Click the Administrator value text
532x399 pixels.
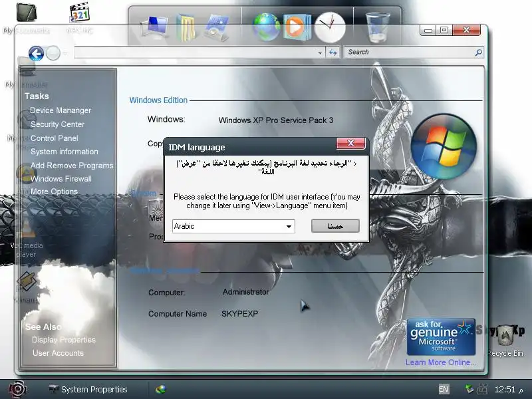(245, 292)
